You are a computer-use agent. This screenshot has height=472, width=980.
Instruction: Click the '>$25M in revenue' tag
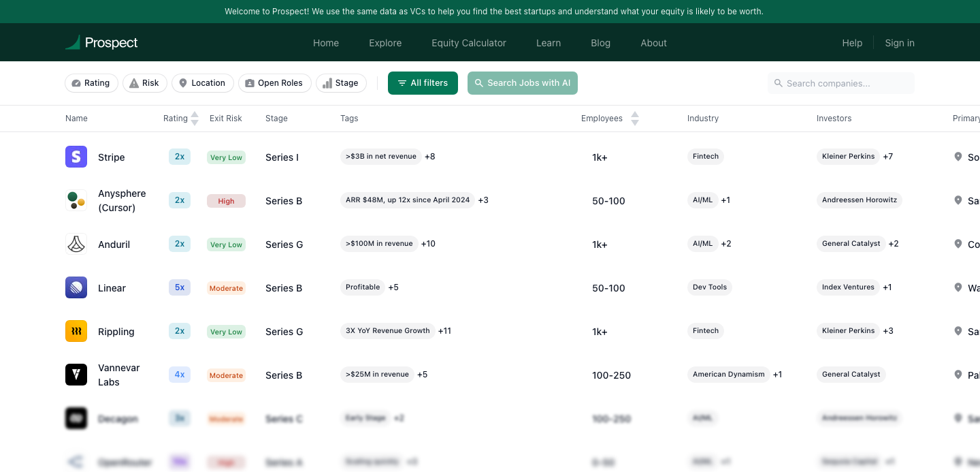(x=377, y=375)
